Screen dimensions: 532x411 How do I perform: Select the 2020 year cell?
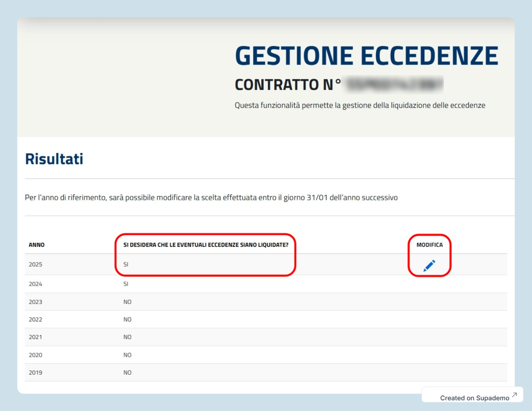tap(35, 355)
